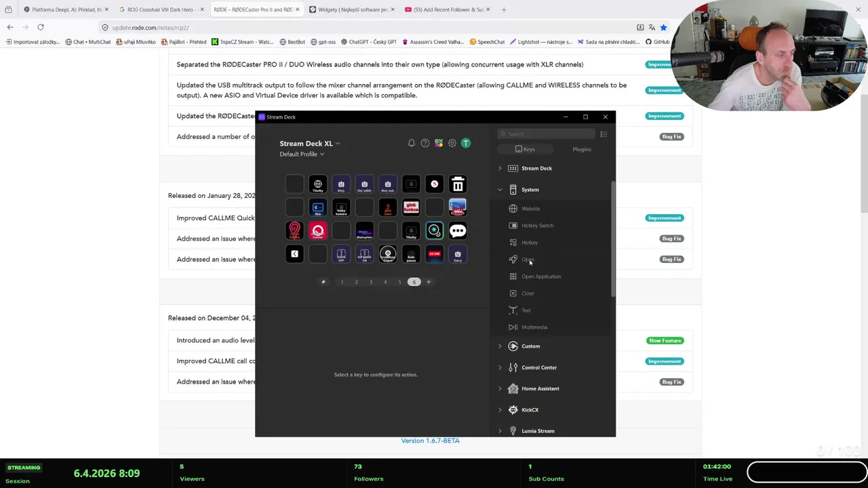Open a new browser tab
The width and height of the screenshot is (868, 488).
pyautogui.click(x=504, y=9)
